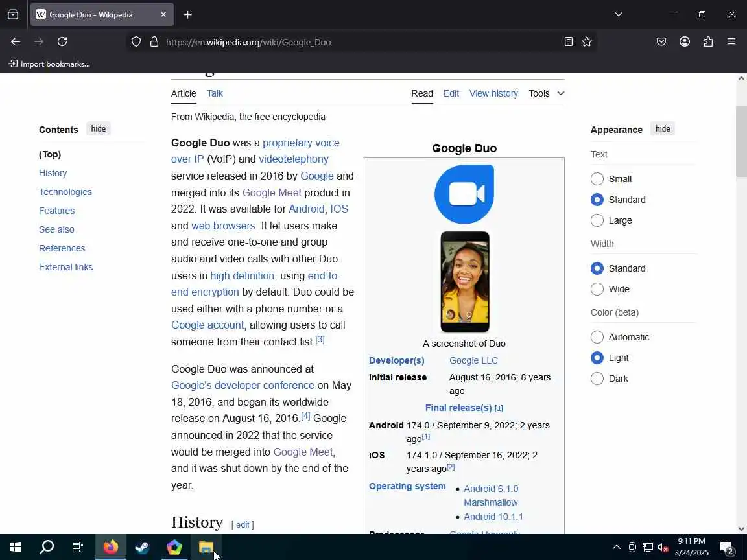Viewport: 747px width, 560px height.
Task: Click the page vertical scrollbar thumb
Action: (741, 141)
